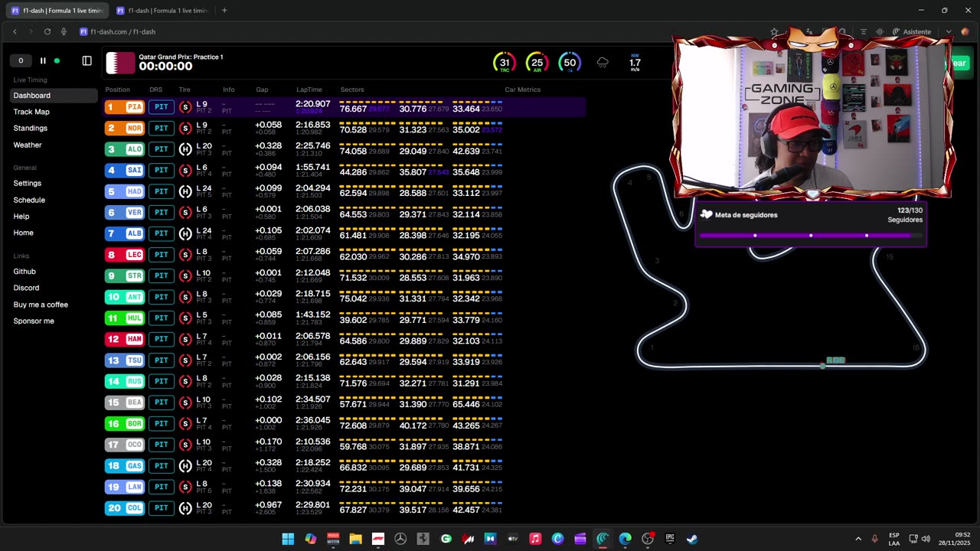Open the Dashboard menu item
This screenshot has width=980, height=551.
[x=54, y=96]
